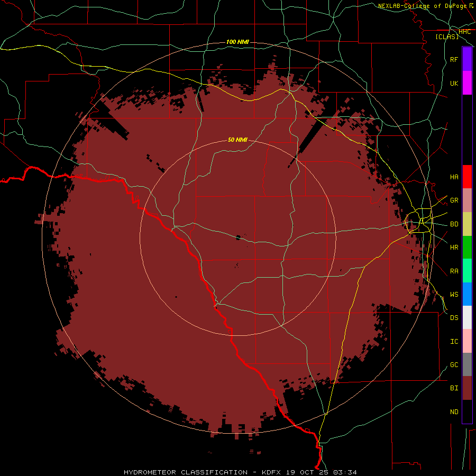The image size is (476, 476).
Task: Click the HR green legend swatch
Action: tap(467, 248)
